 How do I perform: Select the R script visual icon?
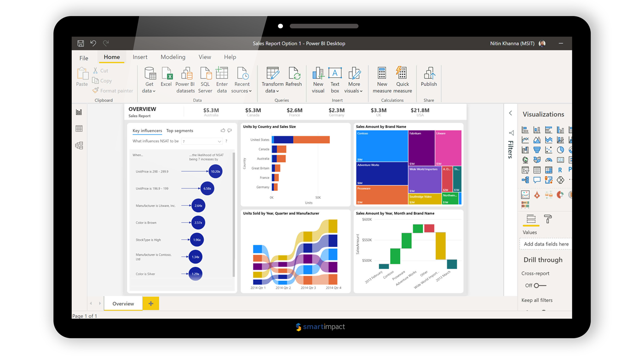560,170
